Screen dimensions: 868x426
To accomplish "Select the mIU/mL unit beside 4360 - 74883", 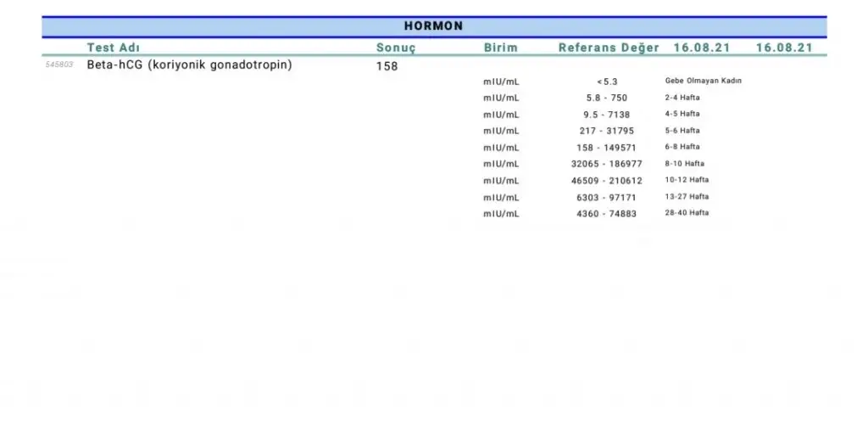I will click(501, 214).
